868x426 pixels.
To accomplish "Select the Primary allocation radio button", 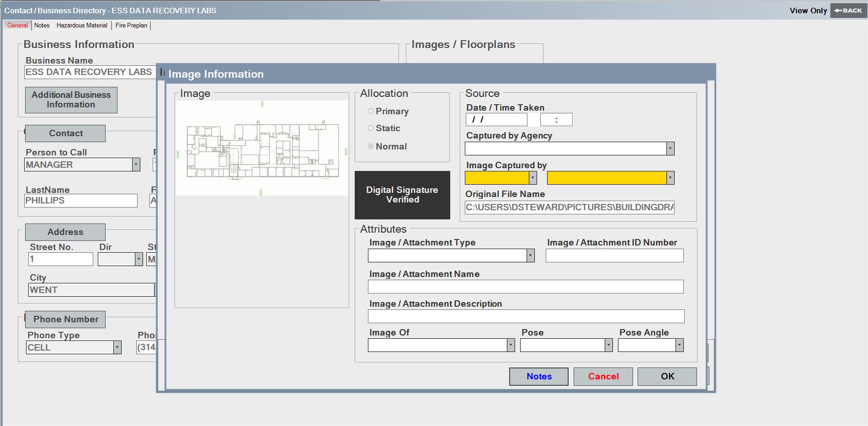I will (371, 111).
